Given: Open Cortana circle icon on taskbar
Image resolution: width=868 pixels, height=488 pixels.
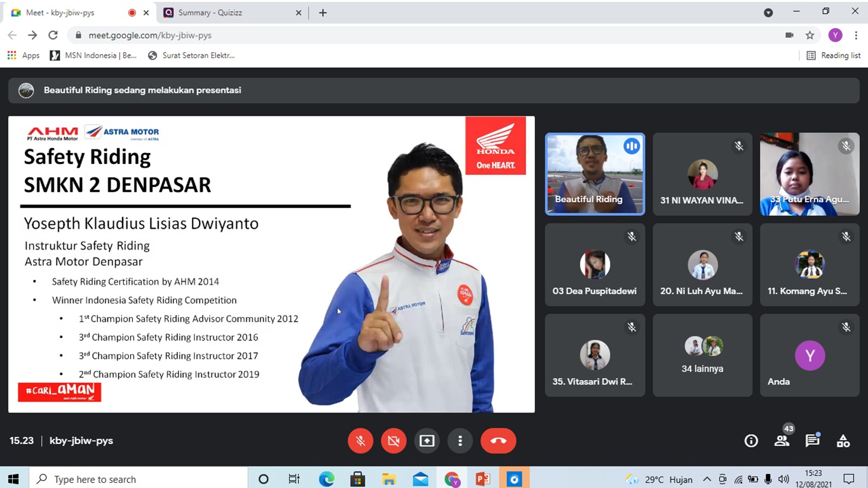Looking at the screenshot, I should coord(263,479).
